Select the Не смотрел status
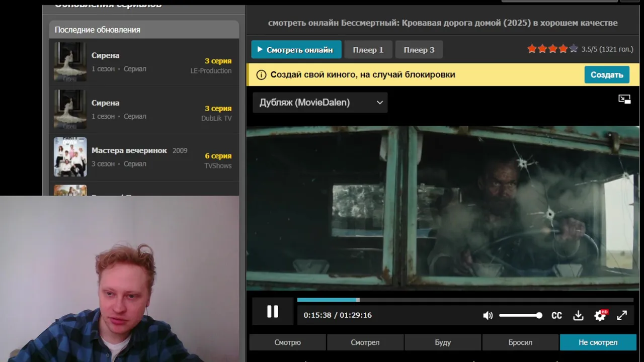Image resolution: width=644 pixels, height=362 pixels. pyautogui.click(x=598, y=342)
